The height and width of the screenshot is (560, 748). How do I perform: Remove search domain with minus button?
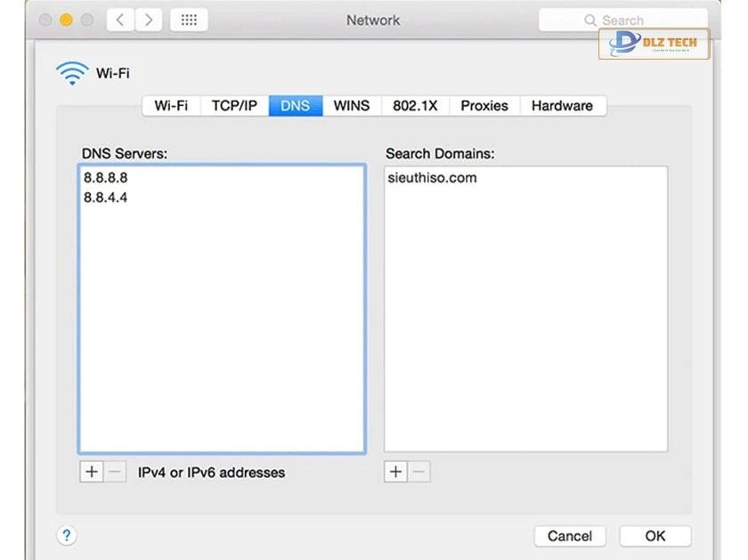(419, 472)
